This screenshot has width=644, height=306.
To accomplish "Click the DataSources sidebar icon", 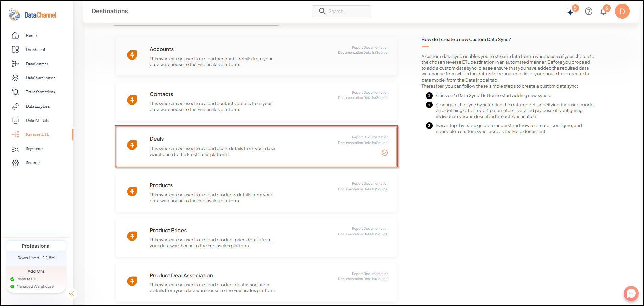I will (15, 64).
